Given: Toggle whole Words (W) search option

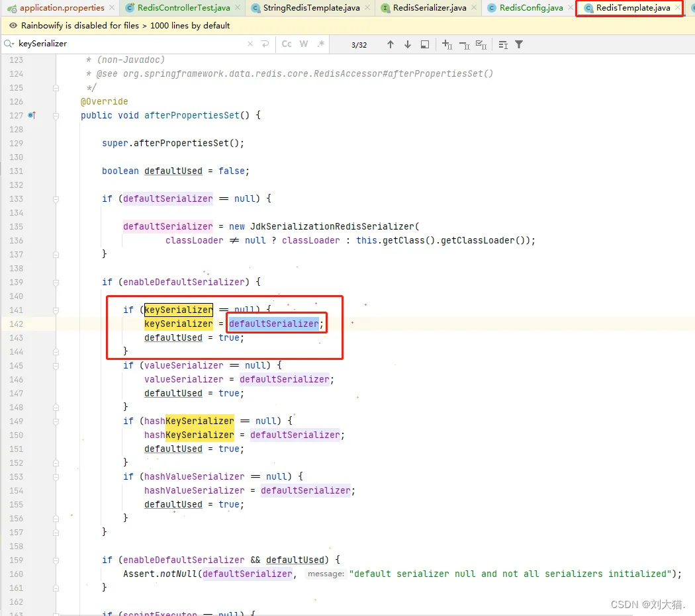Looking at the screenshot, I should [304, 44].
